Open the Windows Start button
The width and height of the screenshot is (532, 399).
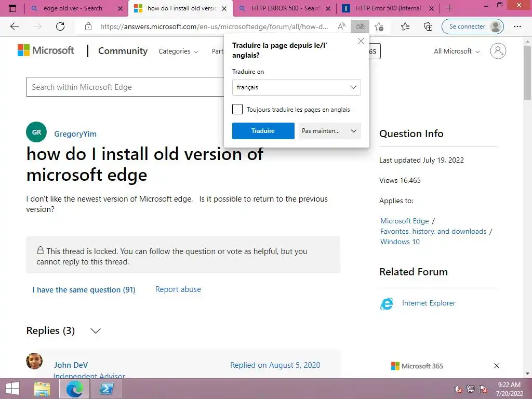point(12,389)
